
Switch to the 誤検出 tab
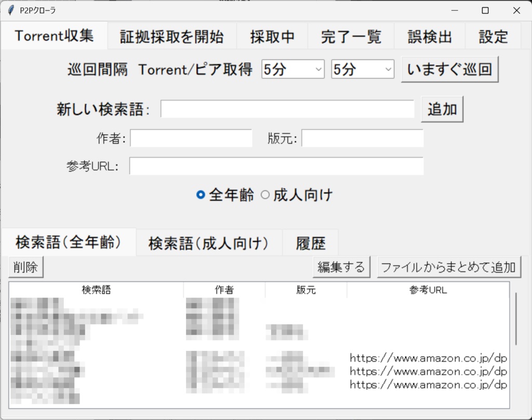(x=429, y=36)
